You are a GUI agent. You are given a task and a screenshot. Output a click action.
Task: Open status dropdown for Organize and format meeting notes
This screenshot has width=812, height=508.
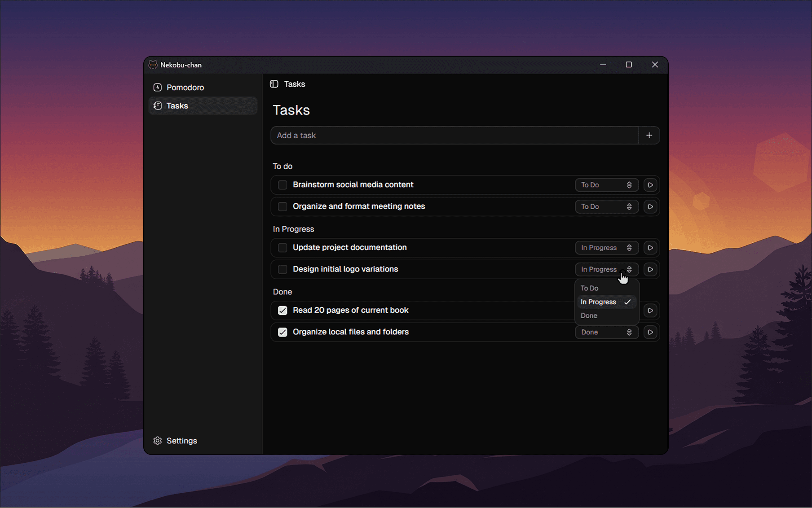click(x=607, y=206)
